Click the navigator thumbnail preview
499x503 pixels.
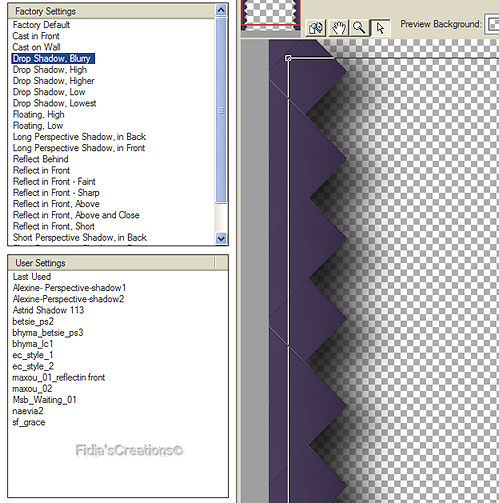(271, 15)
